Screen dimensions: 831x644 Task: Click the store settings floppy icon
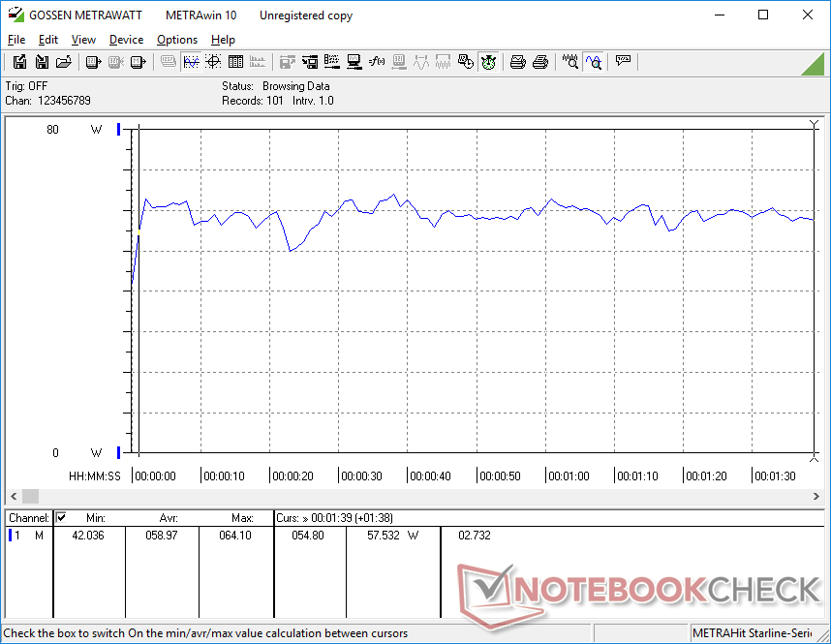tap(310, 62)
